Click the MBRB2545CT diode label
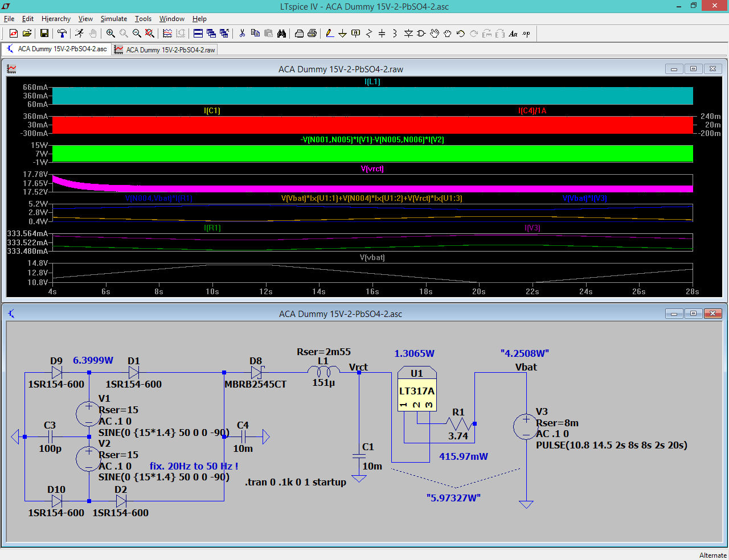This screenshot has width=729, height=560. (x=255, y=384)
